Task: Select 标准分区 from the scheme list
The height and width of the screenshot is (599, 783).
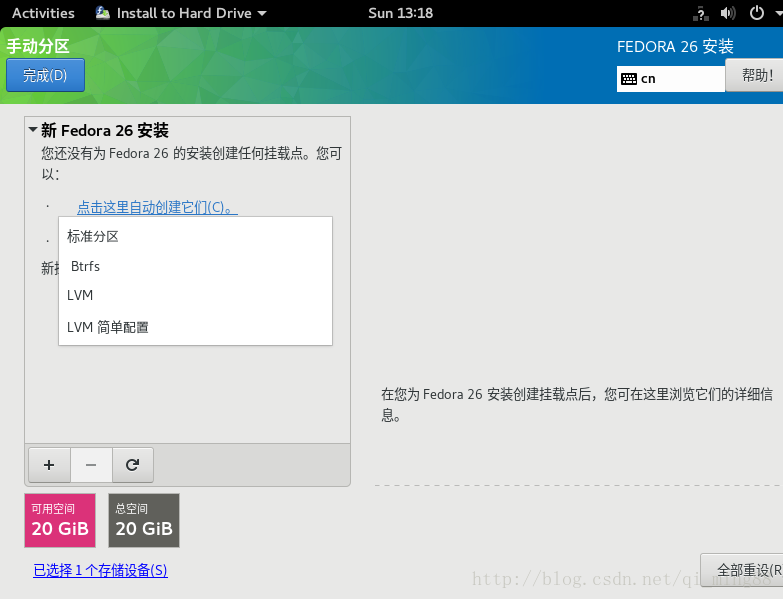Action: tap(195, 236)
